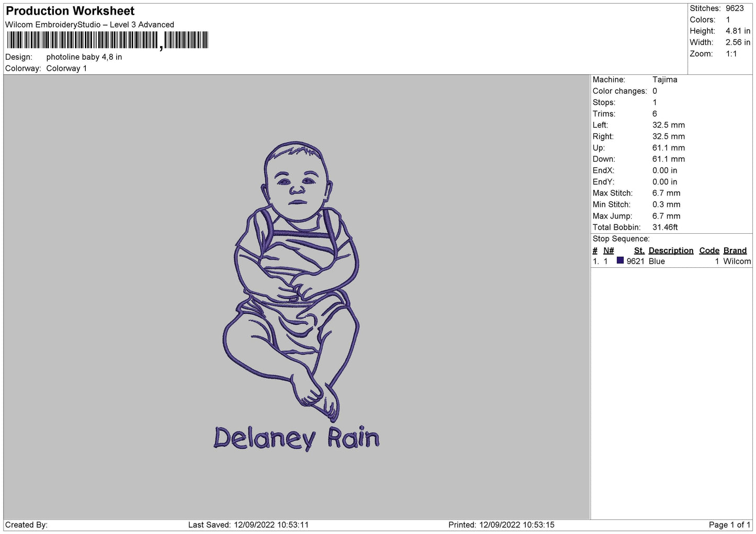Click the Code column header

tap(709, 251)
